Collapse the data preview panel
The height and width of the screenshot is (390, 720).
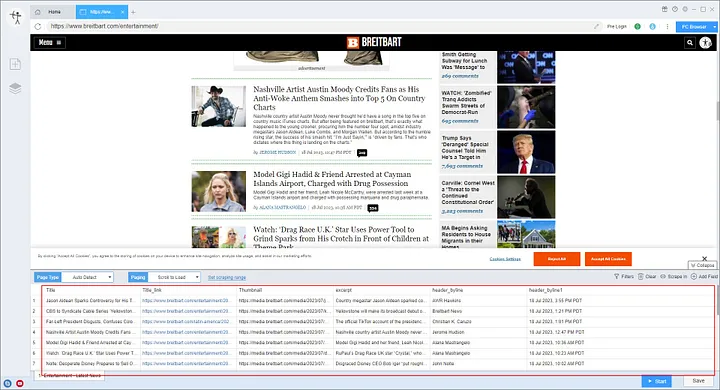pos(702,265)
